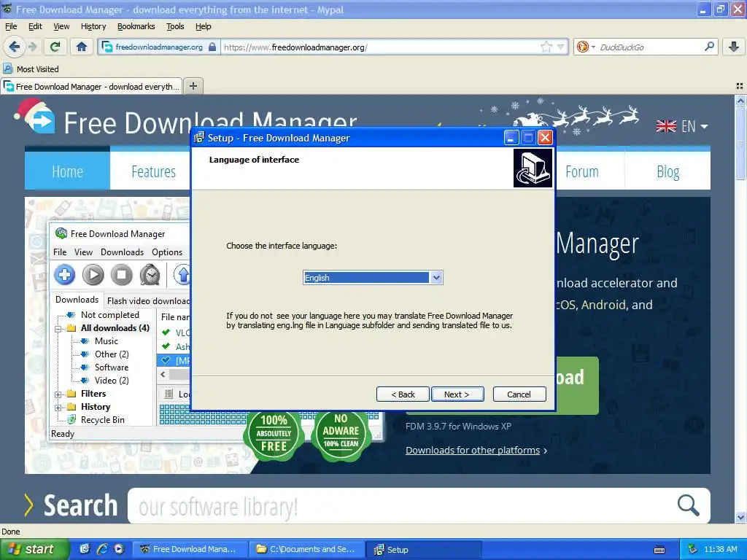Open the Most Visited bookmarks folder
Screen dimensions: 747x560
[x=31, y=69]
